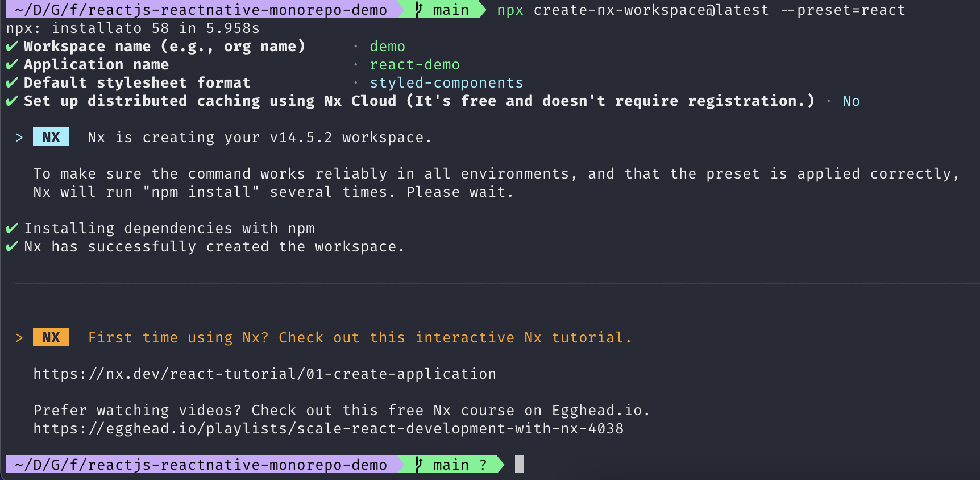Click the 'To make sure the command works' line
This screenshot has width=980, height=480.
(497, 173)
